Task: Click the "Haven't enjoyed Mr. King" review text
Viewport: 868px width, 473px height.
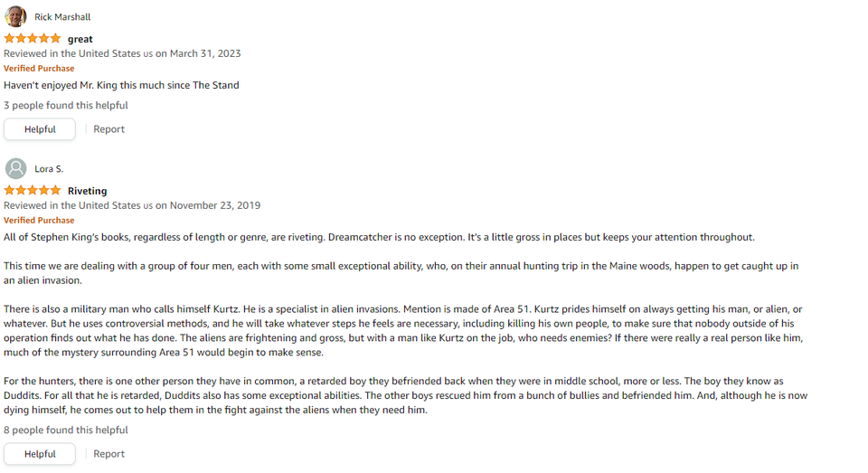Action: [121, 85]
